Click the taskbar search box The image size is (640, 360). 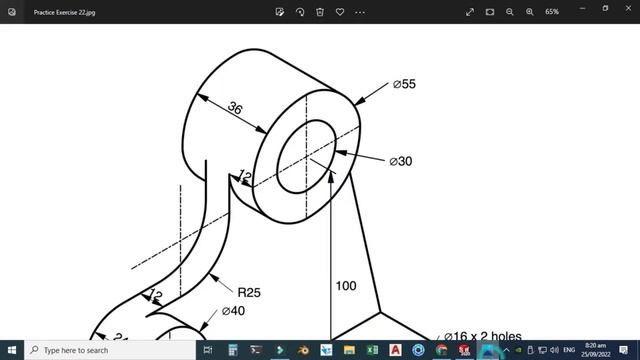110,350
